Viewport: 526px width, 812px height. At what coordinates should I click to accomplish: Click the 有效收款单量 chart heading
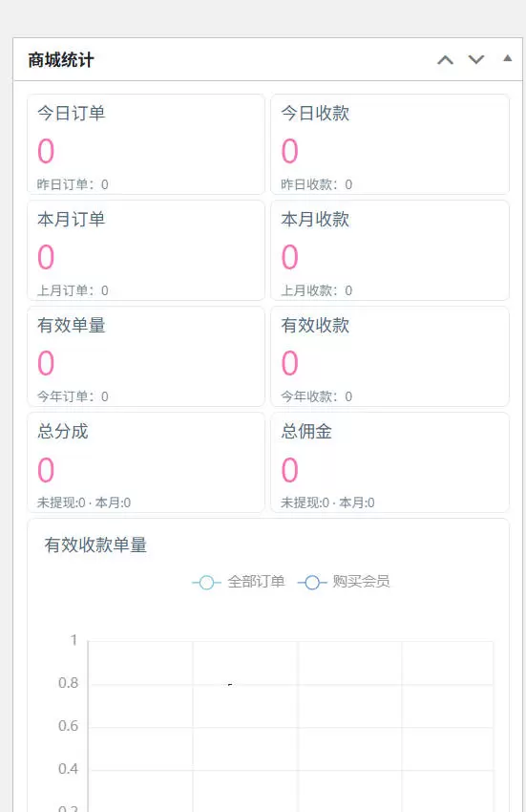coord(95,545)
